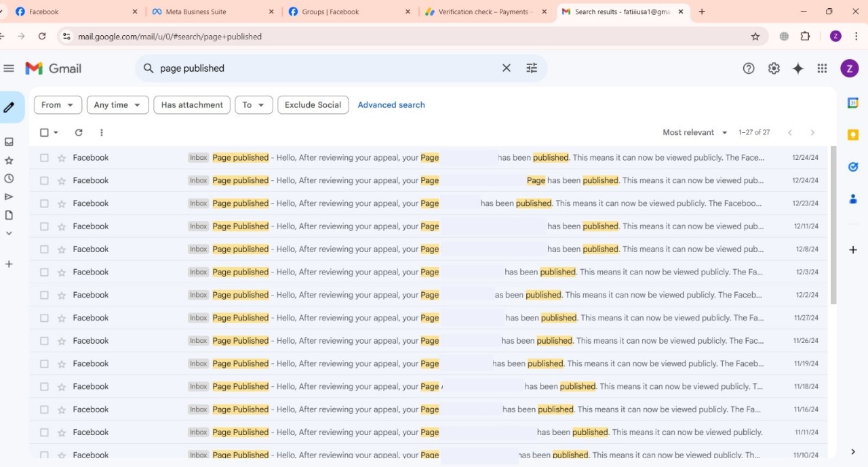The image size is (868, 467).
Task: Create a new label with sidebar plus
Action: (x=9, y=264)
